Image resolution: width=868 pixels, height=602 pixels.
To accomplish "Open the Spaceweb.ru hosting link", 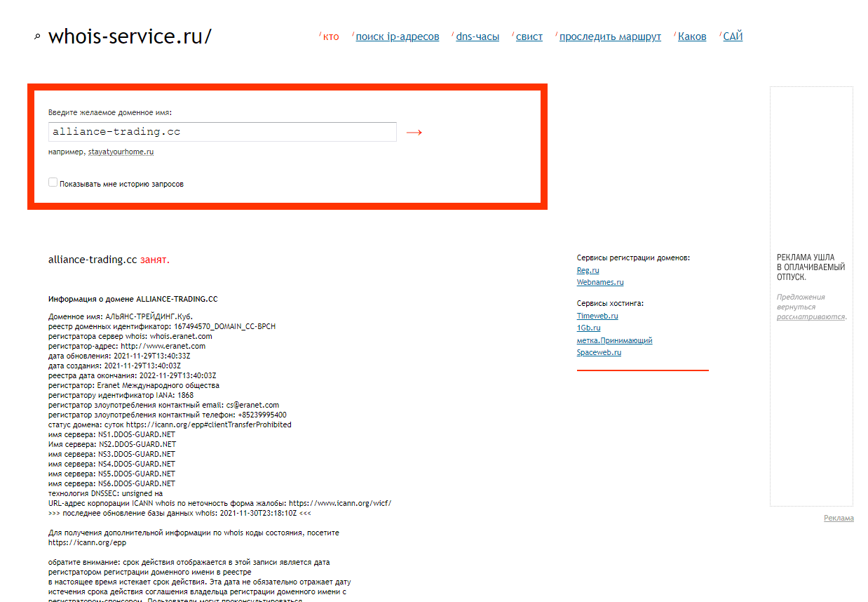I will pos(599,352).
